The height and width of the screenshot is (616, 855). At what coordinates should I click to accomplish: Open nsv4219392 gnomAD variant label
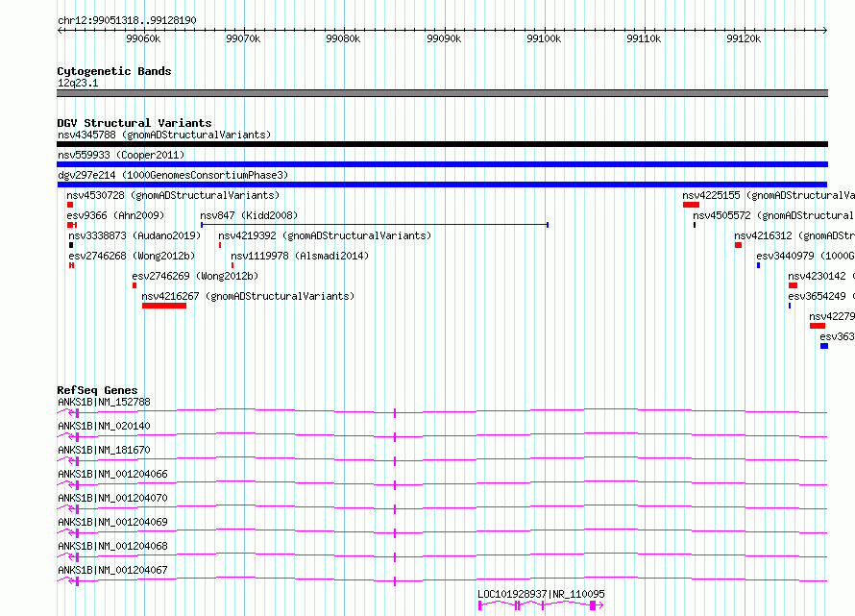[325, 235]
